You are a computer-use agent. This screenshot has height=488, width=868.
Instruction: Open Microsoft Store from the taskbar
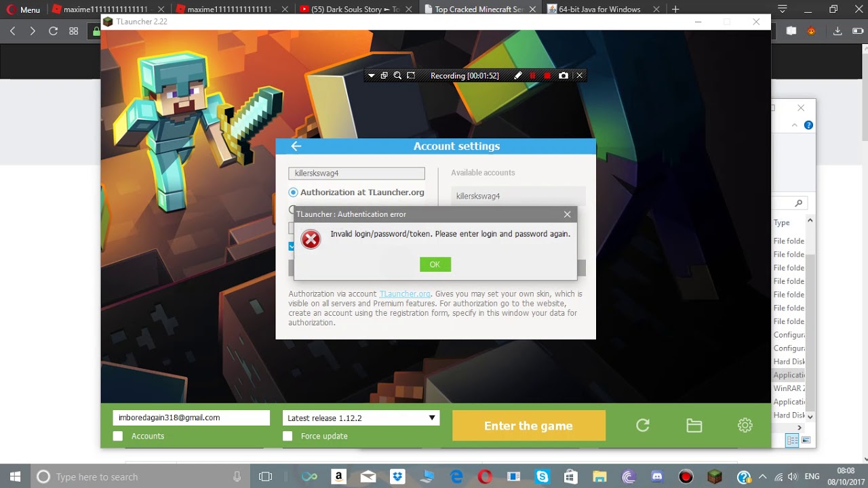[570, 476]
